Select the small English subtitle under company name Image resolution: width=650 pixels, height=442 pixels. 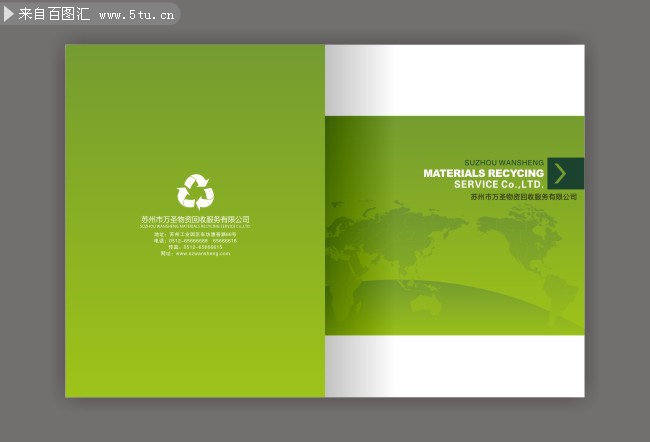click(x=195, y=227)
